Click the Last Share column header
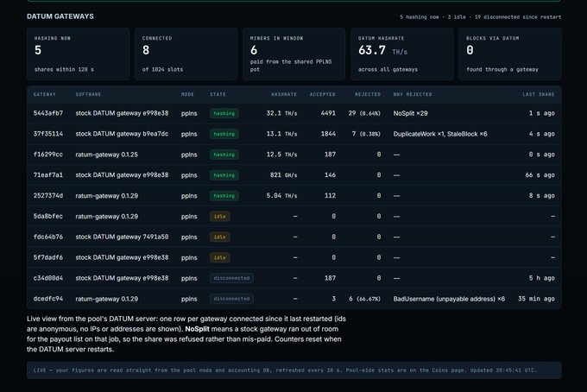 pyautogui.click(x=539, y=94)
